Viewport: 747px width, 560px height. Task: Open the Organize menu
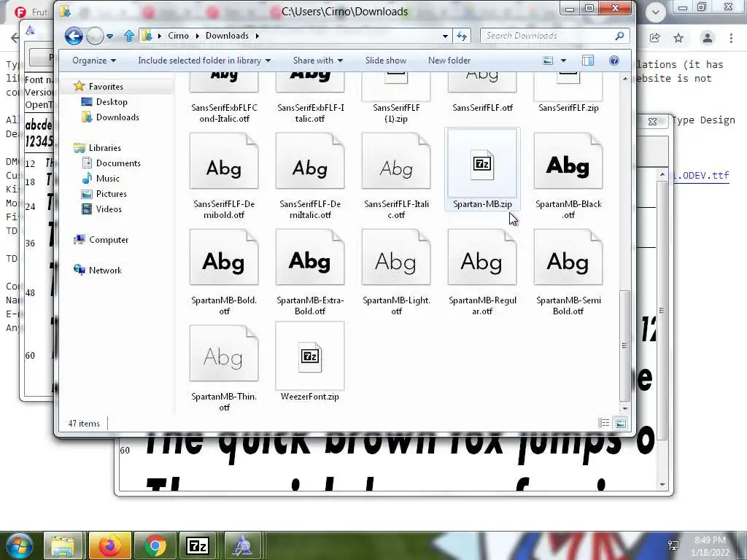pos(94,61)
